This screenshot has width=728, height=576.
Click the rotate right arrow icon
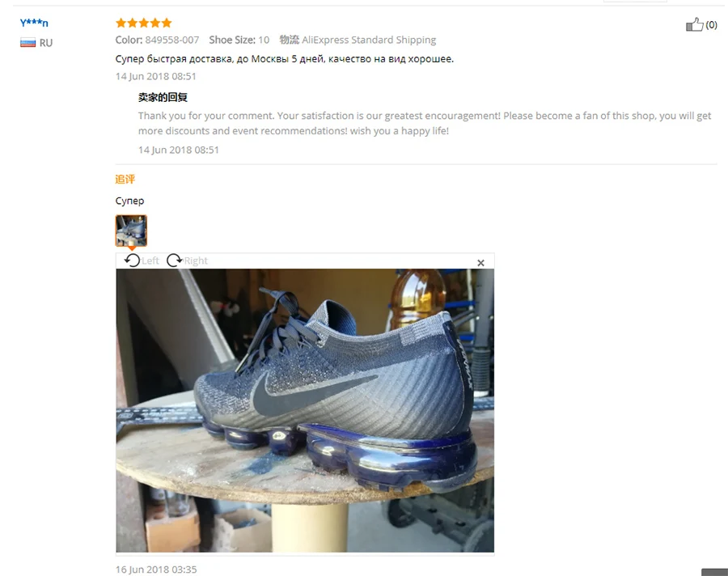pos(174,260)
